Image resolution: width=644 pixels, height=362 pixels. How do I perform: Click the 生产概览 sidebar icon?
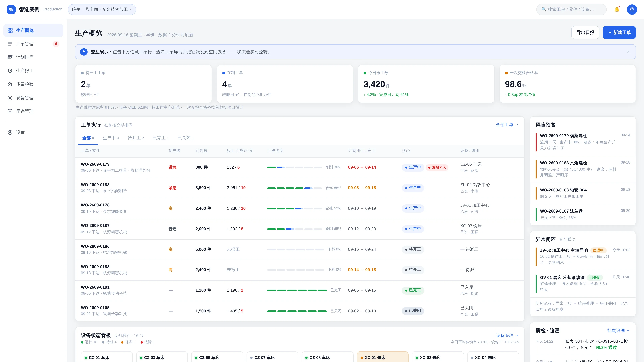coord(10,31)
